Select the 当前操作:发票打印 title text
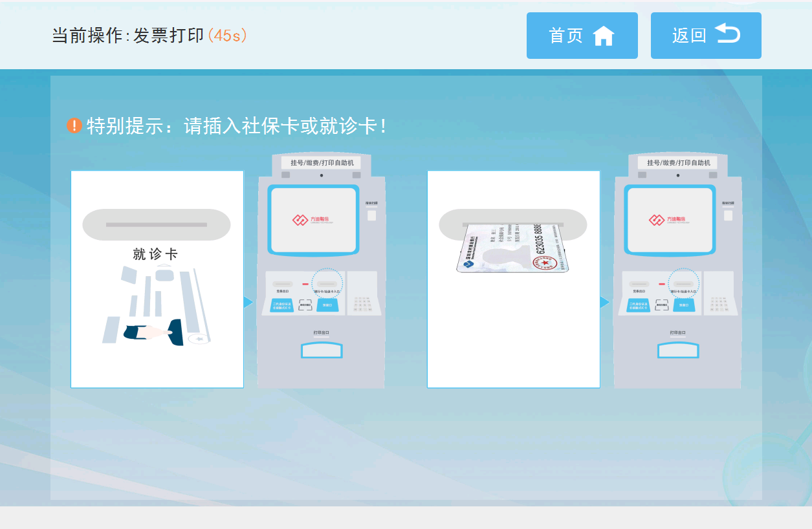This screenshot has height=529, width=812. click(x=128, y=36)
